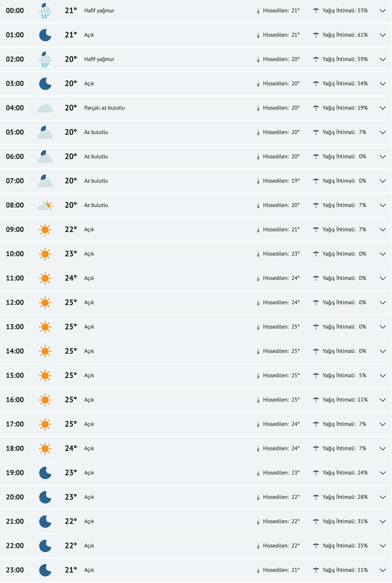392x583 pixels.
Task: Click "Parçalı az bulutlu" description text
Action: pyautogui.click(x=104, y=108)
